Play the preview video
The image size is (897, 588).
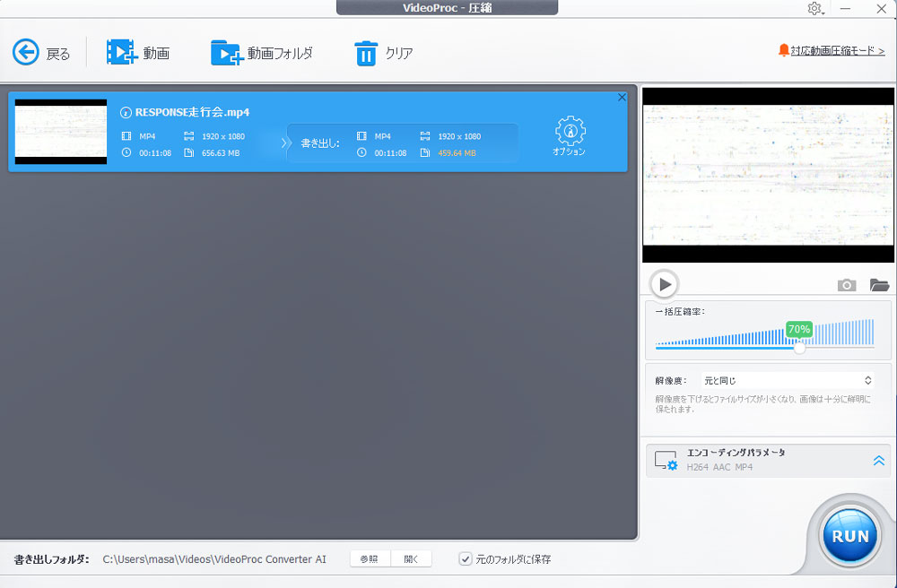click(x=664, y=284)
